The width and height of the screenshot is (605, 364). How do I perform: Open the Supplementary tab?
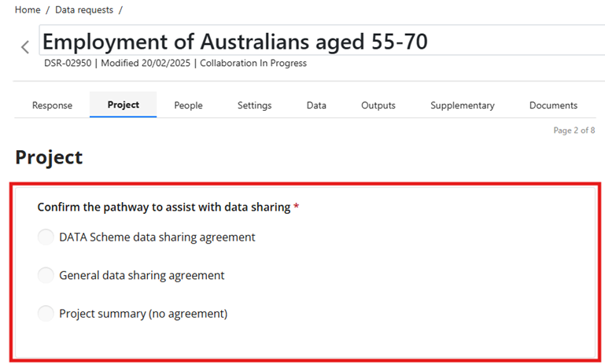click(463, 105)
